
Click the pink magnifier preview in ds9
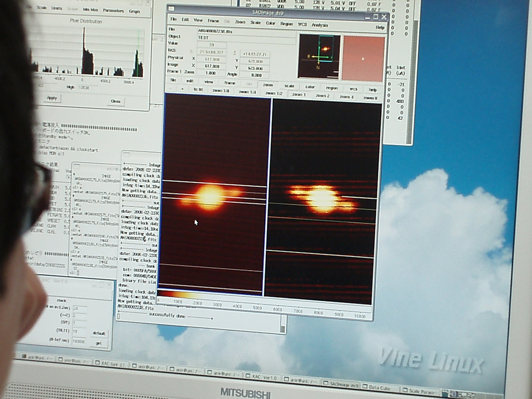[x=363, y=59]
